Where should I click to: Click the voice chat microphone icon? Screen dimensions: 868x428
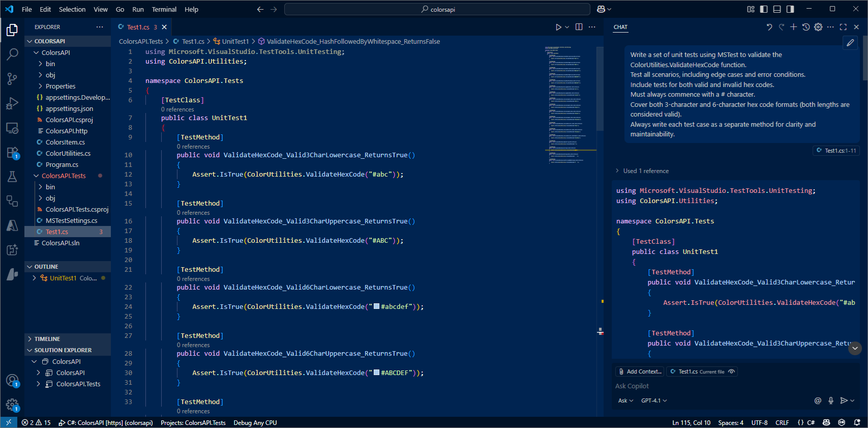pos(831,401)
